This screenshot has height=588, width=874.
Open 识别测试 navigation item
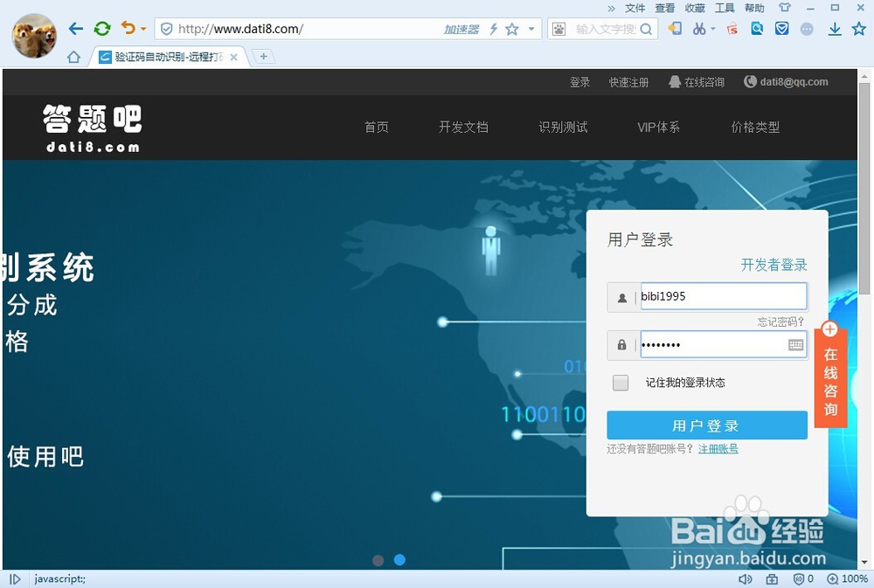point(563,127)
